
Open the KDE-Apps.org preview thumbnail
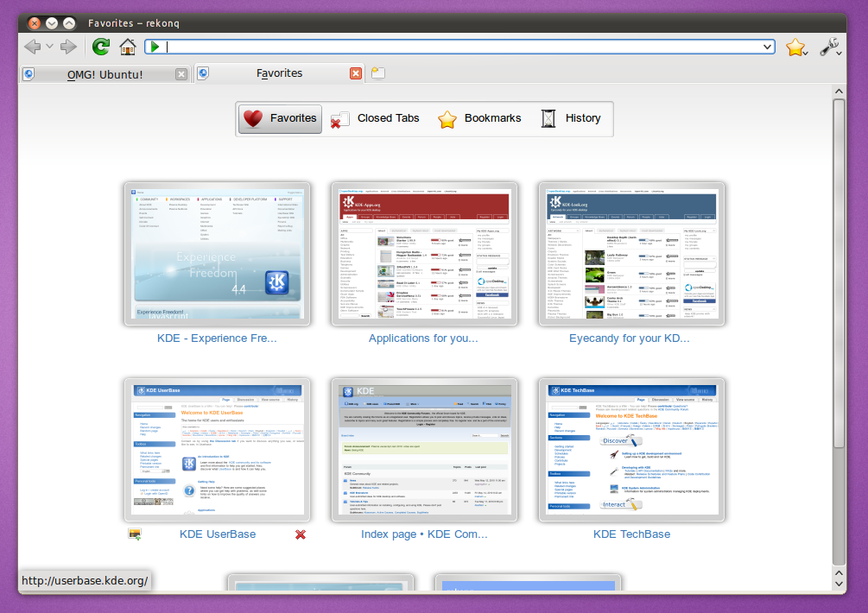[x=425, y=254]
